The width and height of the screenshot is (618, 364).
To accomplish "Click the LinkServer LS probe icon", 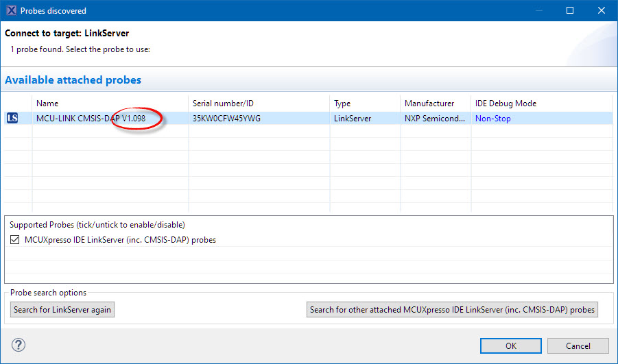I will [x=12, y=119].
